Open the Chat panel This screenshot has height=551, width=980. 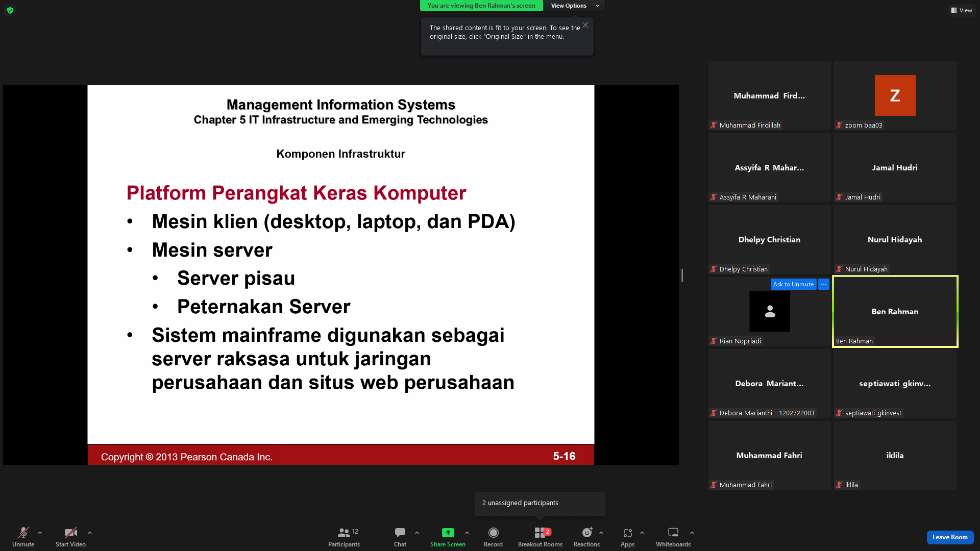pyautogui.click(x=400, y=537)
